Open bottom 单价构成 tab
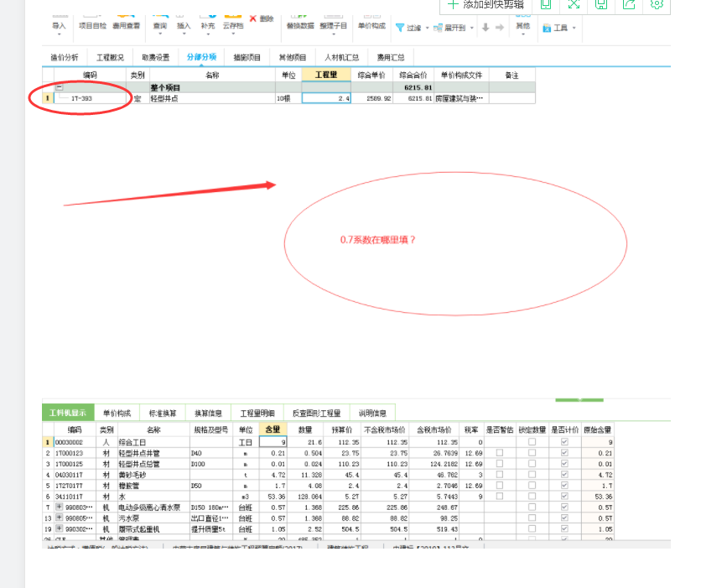This screenshot has height=588, width=701. [117, 414]
